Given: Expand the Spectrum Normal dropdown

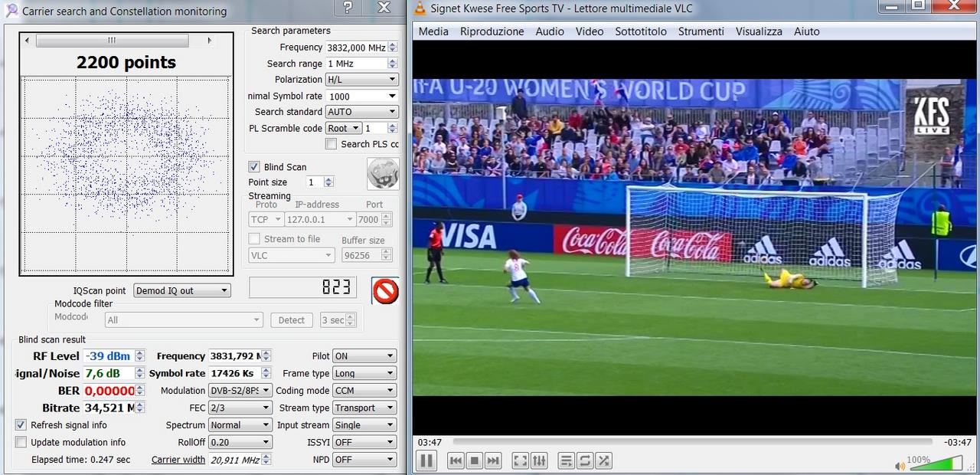Looking at the screenshot, I should pos(240,424).
